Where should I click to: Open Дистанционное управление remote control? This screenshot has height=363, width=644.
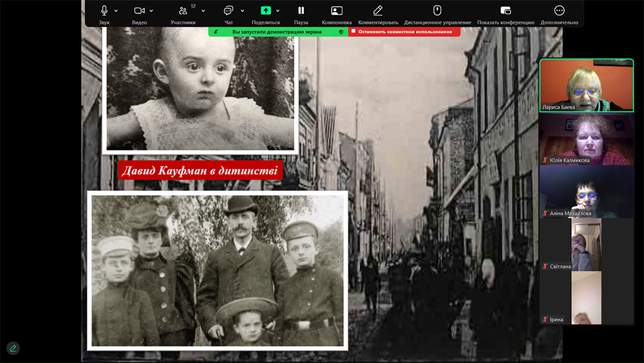click(437, 11)
